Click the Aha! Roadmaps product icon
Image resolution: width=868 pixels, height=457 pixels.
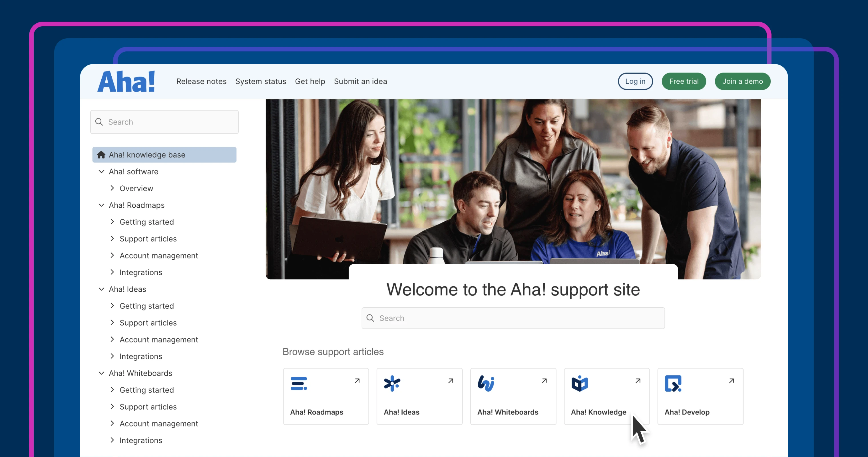[299, 384]
